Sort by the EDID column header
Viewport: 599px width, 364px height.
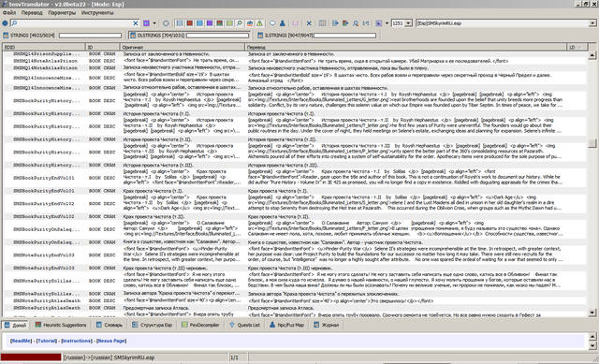(x=44, y=47)
